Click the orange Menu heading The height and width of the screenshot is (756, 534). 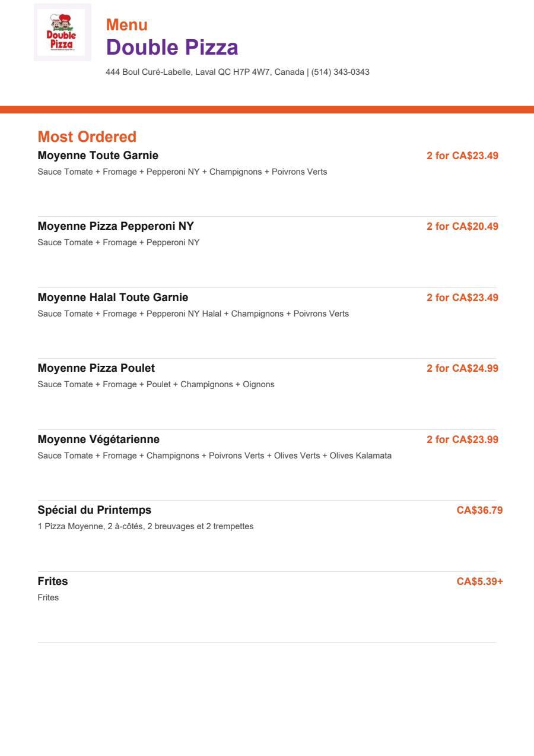pos(127,25)
